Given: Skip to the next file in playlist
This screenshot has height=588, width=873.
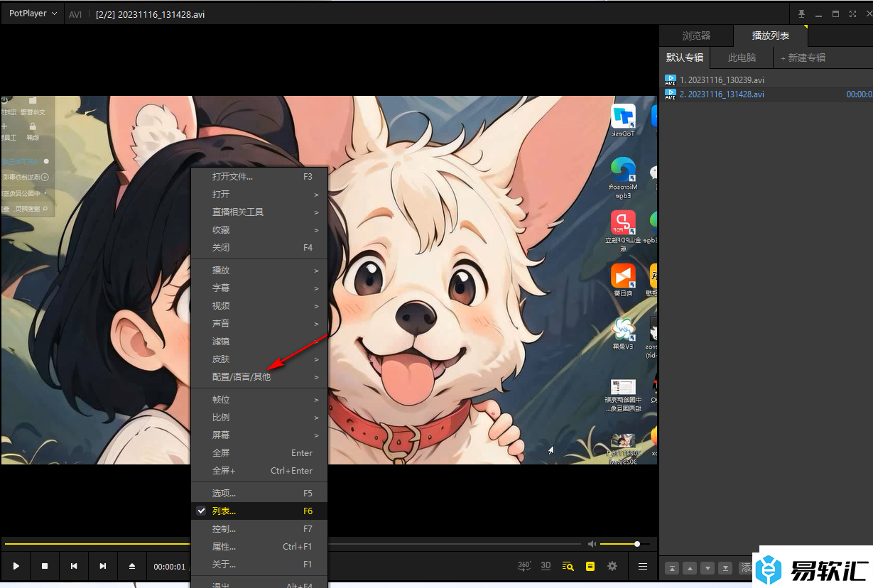Looking at the screenshot, I should (x=103, y=566).
